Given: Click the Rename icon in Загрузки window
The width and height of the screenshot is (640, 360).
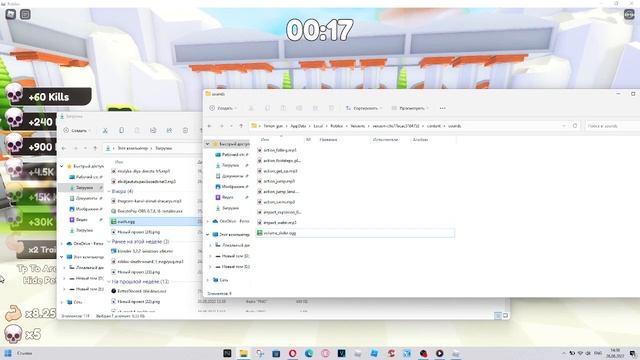Looking at the screenshot, I should click(153, 131).
